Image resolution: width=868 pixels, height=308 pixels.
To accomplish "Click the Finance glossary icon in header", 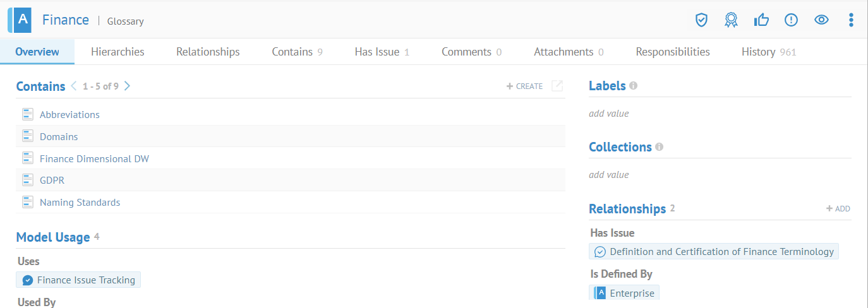I will [x=21, y=20].
